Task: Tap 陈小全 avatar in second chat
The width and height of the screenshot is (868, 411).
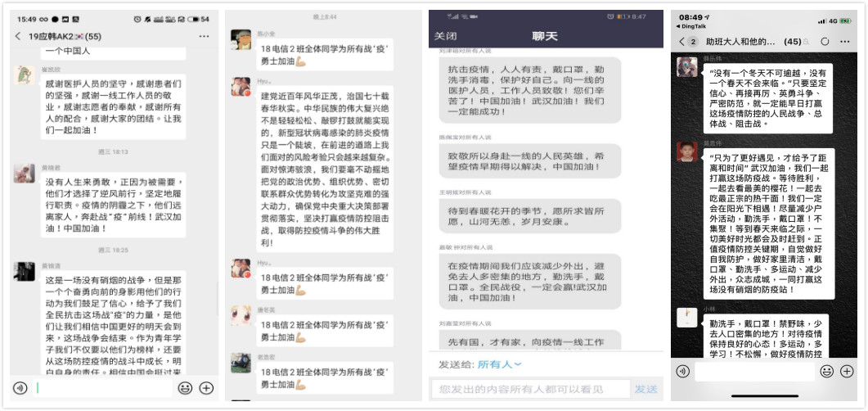Action: (x=241, y=39)
